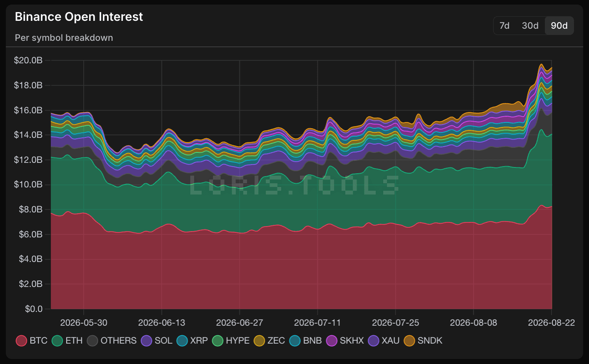Click the $20.0B y-axis label

pos(28,60)
